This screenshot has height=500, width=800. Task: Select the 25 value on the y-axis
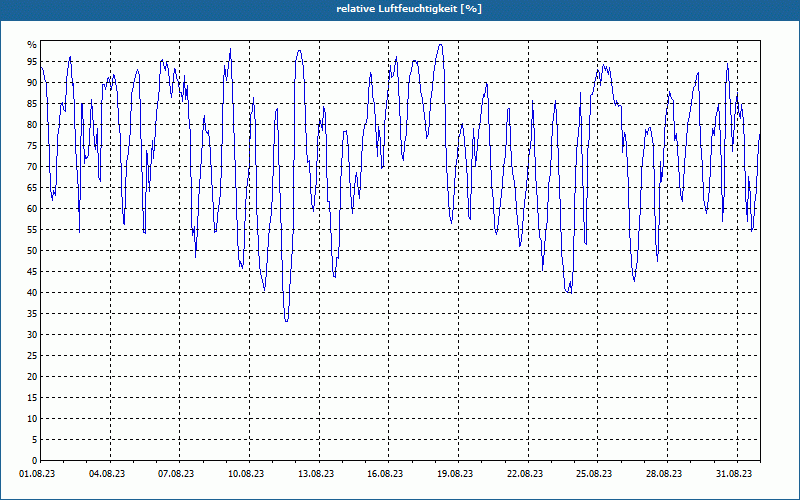pos(32,356)
